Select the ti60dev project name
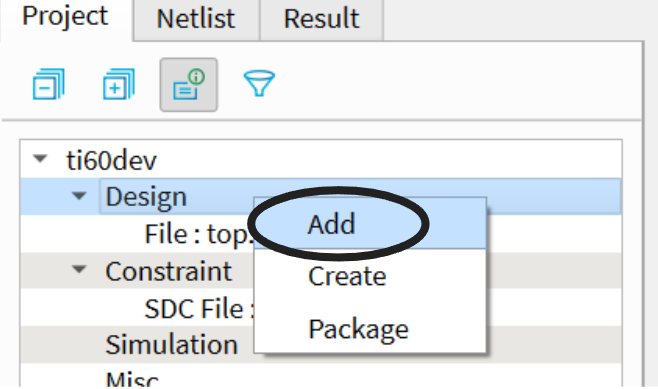Image resolution: width=658 pixels, height=389 pixels. [x=112, y=160]
